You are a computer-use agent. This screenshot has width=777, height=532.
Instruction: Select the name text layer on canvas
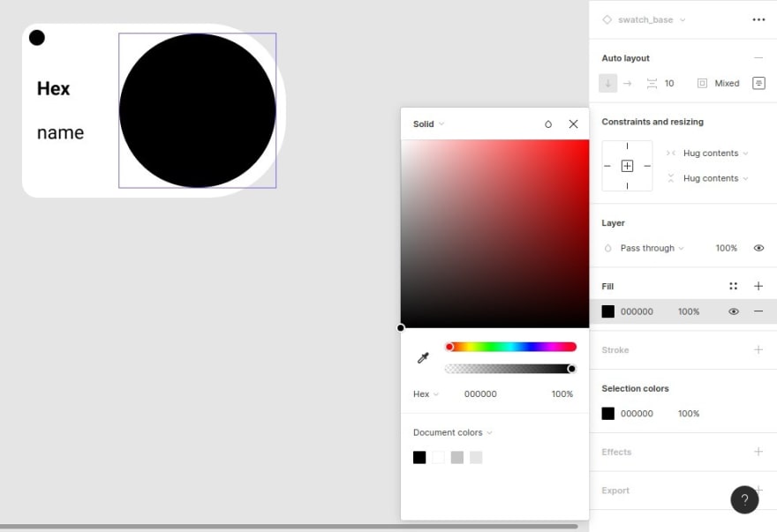[60, 132]
